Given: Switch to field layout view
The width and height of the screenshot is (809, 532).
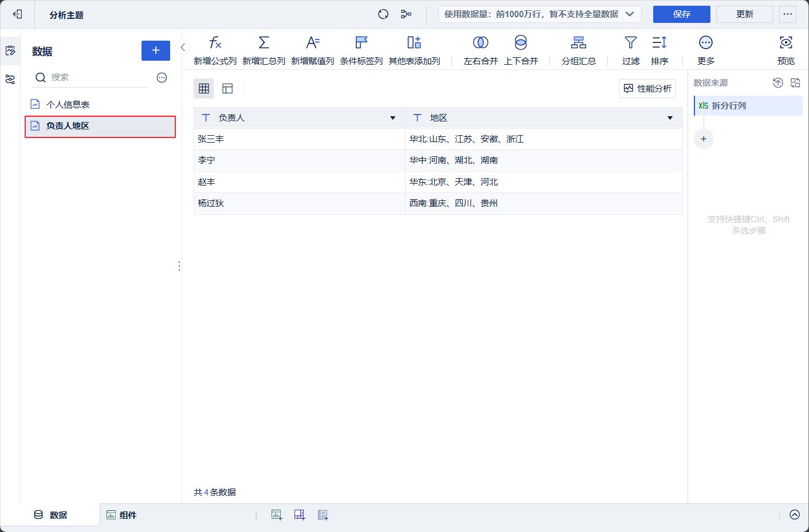Looking at the screenshot, I should pyautogui.click(x=227, y=88).
